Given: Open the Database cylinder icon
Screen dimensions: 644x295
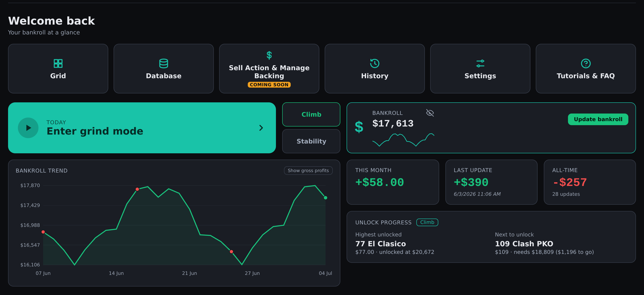Looking at the screenshot, I should pyautogui.click(x=163, y=63).
